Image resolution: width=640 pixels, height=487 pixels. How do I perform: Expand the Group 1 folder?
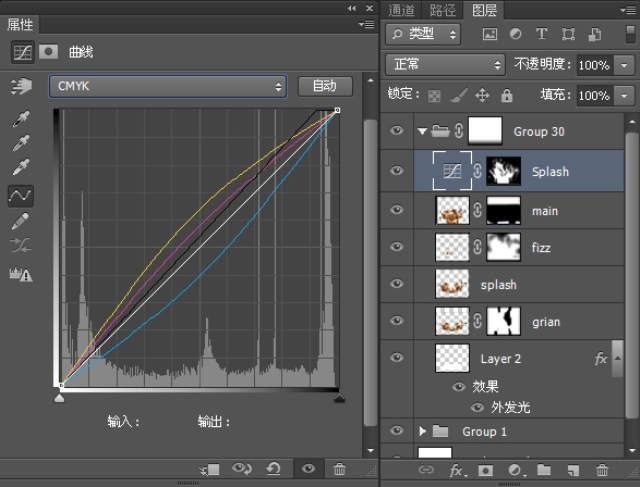tap(423, 431)
